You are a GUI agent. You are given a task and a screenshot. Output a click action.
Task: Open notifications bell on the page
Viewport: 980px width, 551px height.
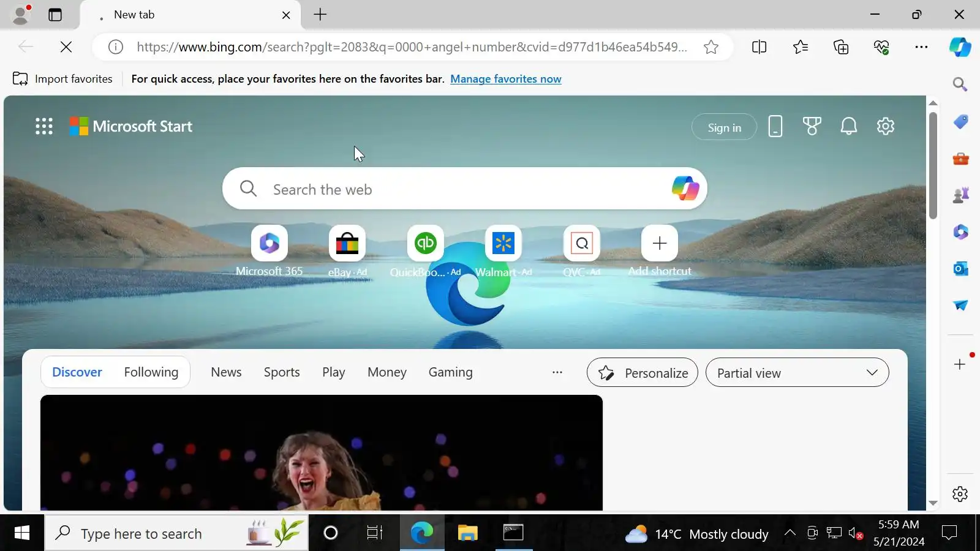coord(849,126)
